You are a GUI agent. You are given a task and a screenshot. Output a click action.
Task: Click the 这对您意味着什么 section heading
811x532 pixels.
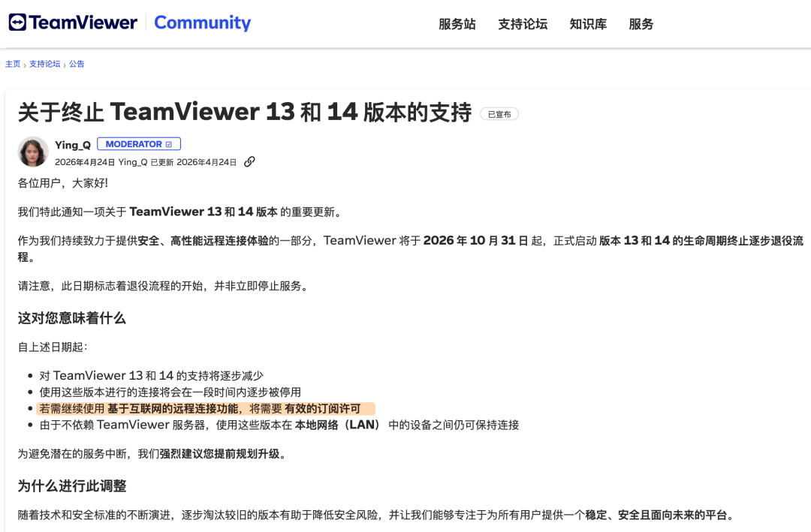click(x=72, y=318)
